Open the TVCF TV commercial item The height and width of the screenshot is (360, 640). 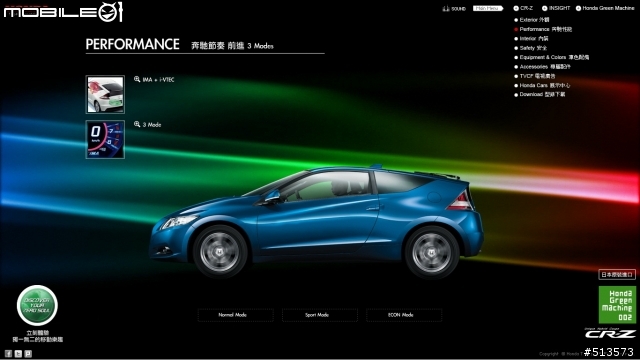click(x=535, y=76)
